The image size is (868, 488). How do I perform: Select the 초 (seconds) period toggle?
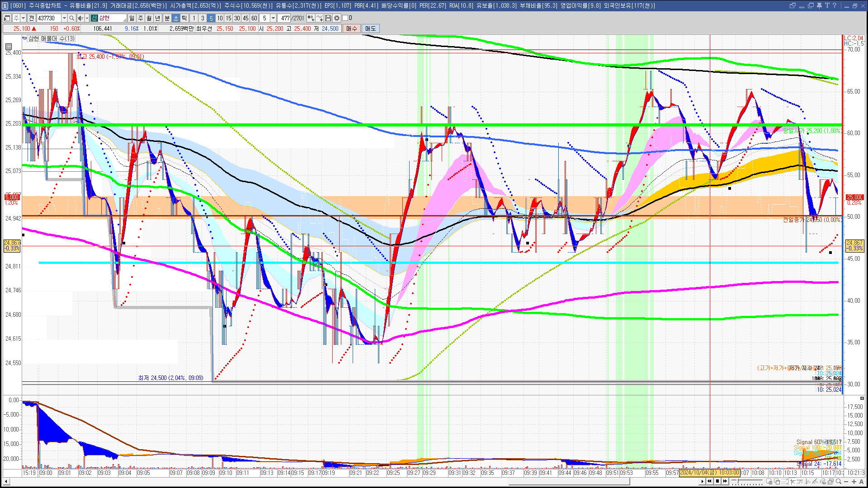[x=176, y=18]
